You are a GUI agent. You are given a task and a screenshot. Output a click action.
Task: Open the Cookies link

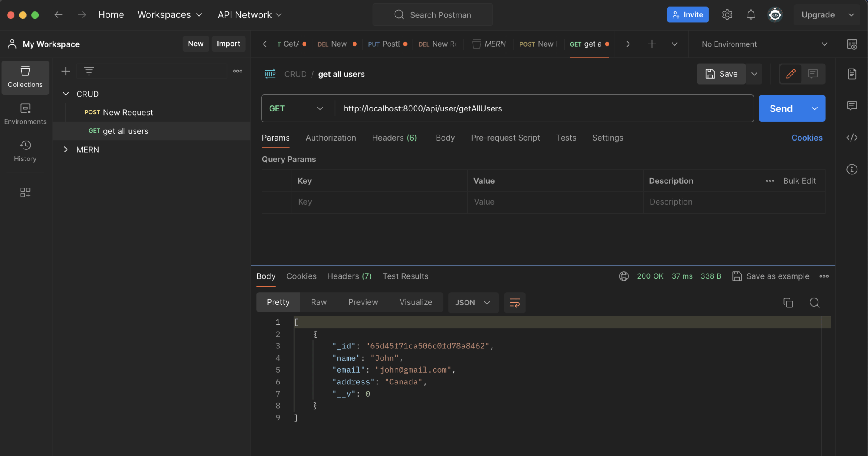tap(807, 138)
